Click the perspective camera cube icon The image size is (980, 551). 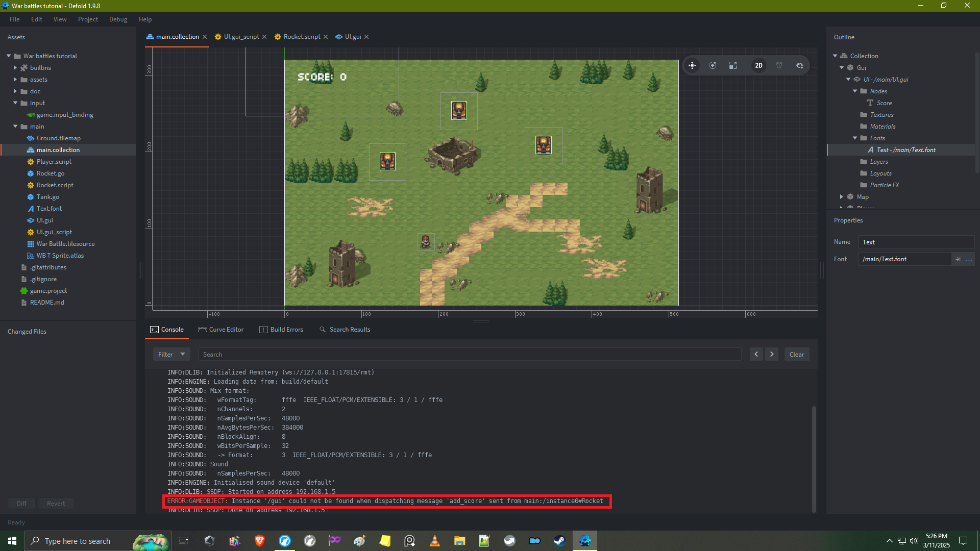tap(779, 65)
